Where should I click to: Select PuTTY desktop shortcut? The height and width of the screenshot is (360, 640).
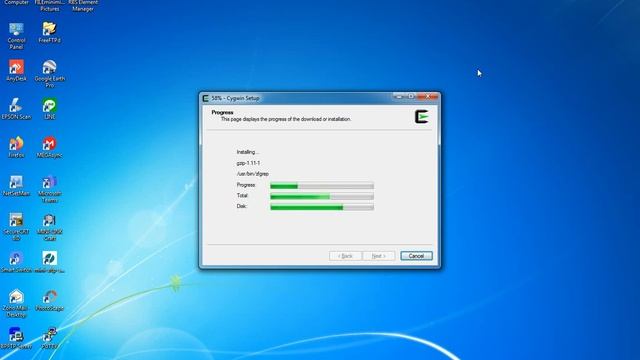click(49, 338)
